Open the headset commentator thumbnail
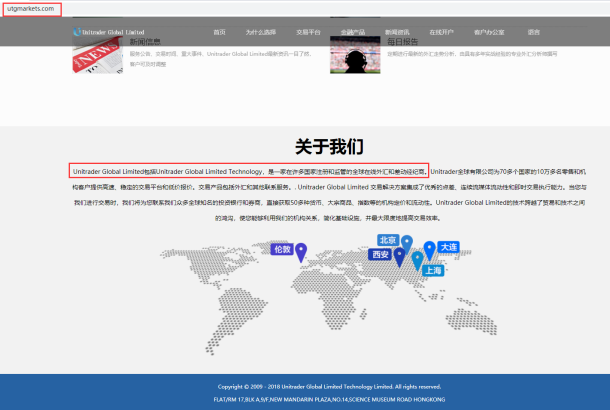Image resolution: width=610 pixels, height=410 pixels. 355,55
